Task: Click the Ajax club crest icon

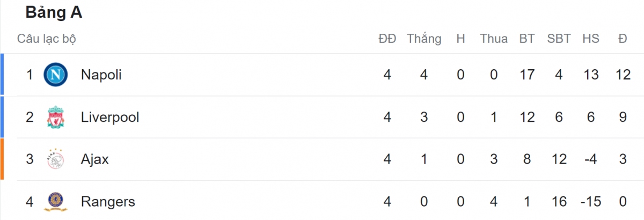Action: pos(55,159)
